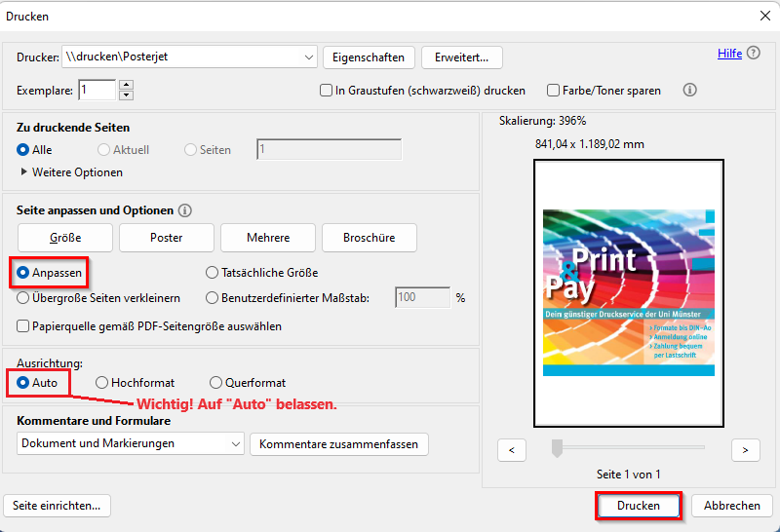Open printer Eigenschaften
Image resolution: width=780 pixels, height=532 pixels.
coord(369,57)
